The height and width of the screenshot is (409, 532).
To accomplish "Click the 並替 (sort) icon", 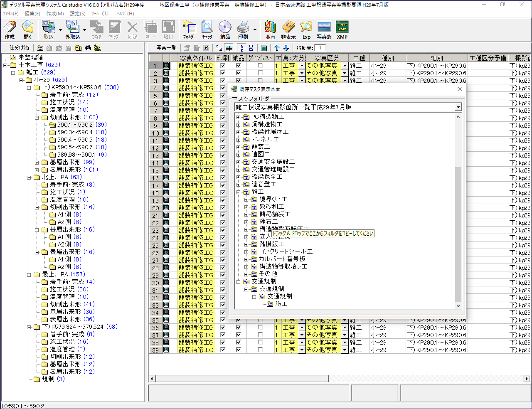I will (271, 30).
